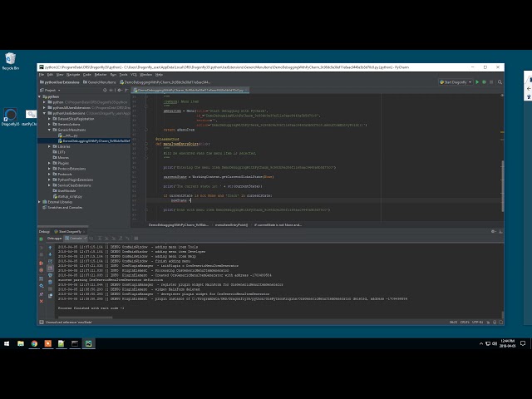Toggle read-only lock in status bar
Viewport: 532px width, 399px height.
488,322
